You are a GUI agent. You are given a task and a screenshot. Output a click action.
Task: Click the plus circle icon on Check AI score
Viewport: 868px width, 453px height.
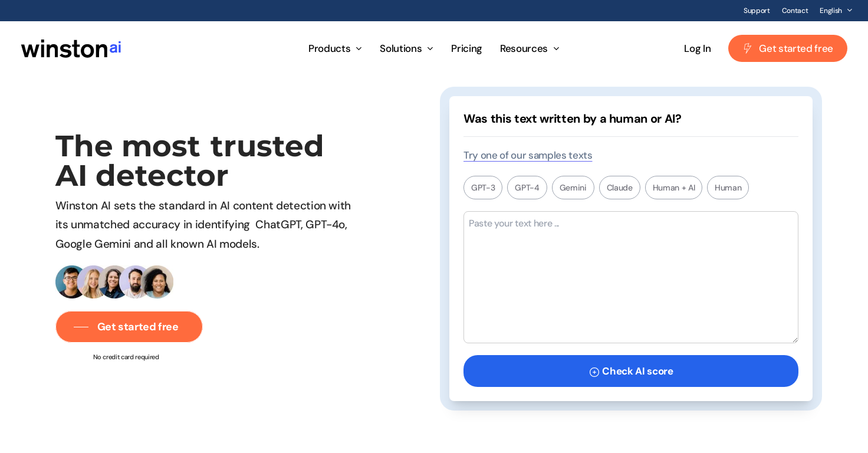tap(594, 372)
